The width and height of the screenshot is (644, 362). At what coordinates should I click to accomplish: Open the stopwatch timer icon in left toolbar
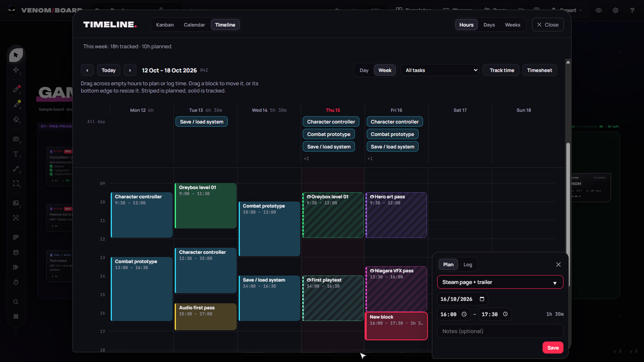(x=16, y=282)
